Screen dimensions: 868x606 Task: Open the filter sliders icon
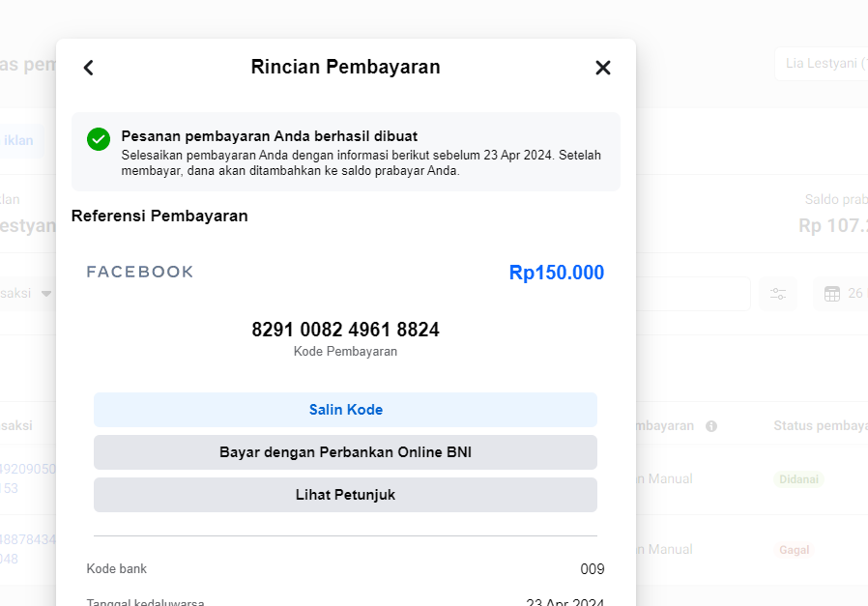(x=778, y=293)
